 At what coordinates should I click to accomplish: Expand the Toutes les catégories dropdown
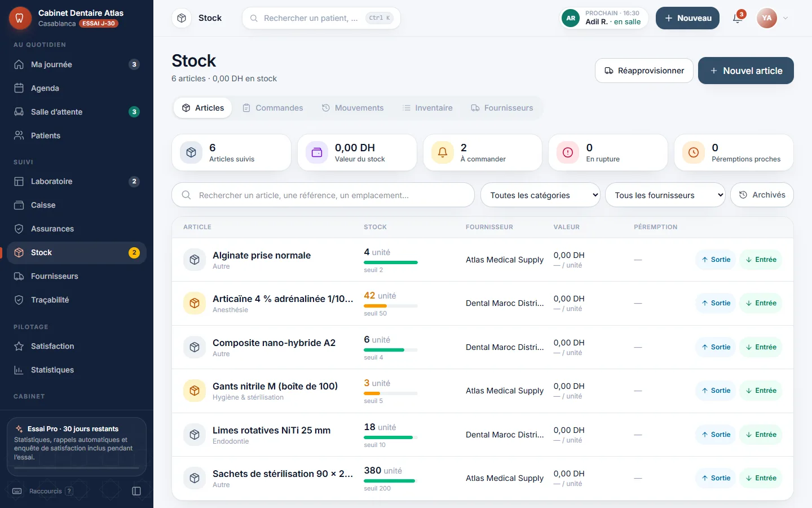(x=540, y=195)
